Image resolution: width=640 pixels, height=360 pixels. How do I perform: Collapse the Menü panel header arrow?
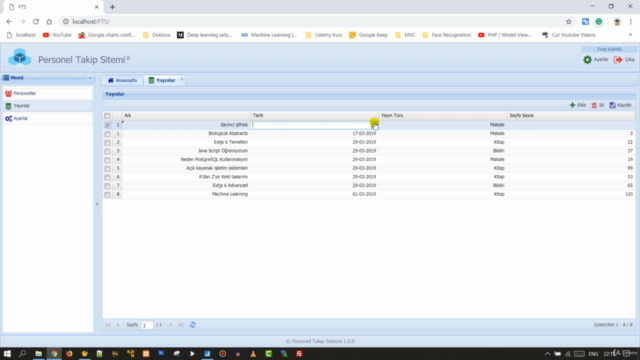pyautogui.click(x=90, y=78)
